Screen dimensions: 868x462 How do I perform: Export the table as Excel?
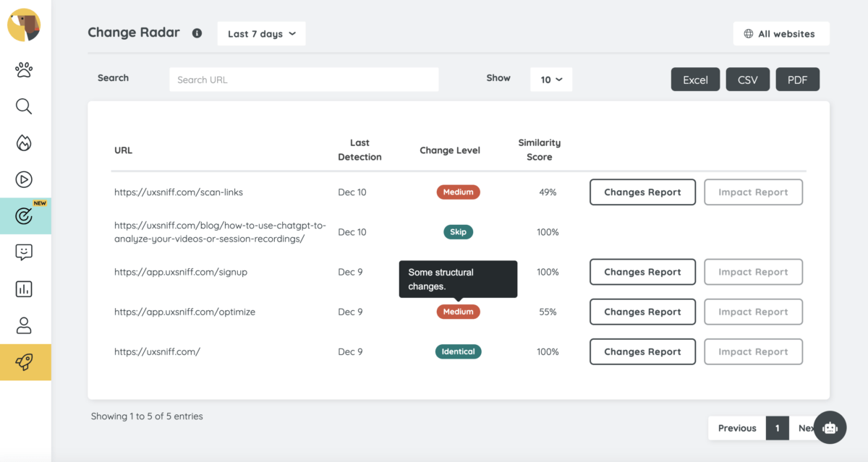click(695, 80)
